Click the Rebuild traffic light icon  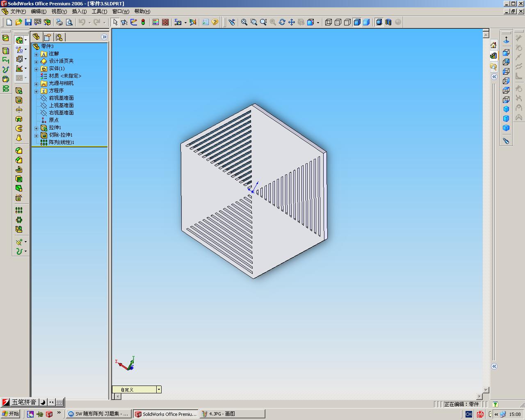point(143,22)
